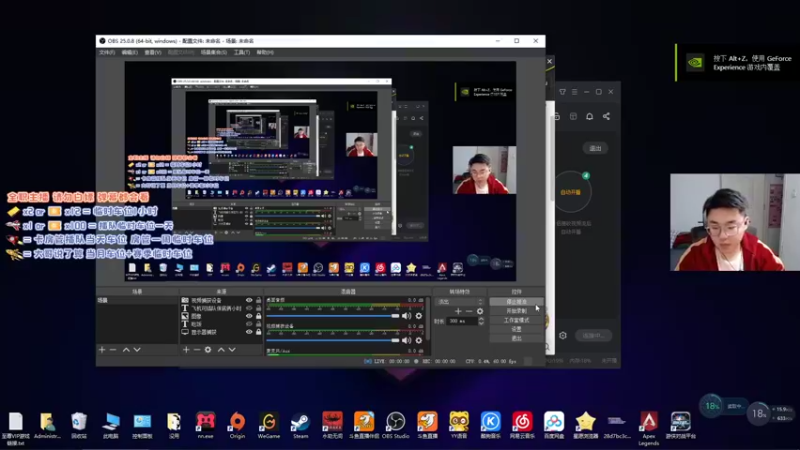Open source properties gear in Sources toolbar
This screenshot has width=800, height=450.
(x=208, y=349)
